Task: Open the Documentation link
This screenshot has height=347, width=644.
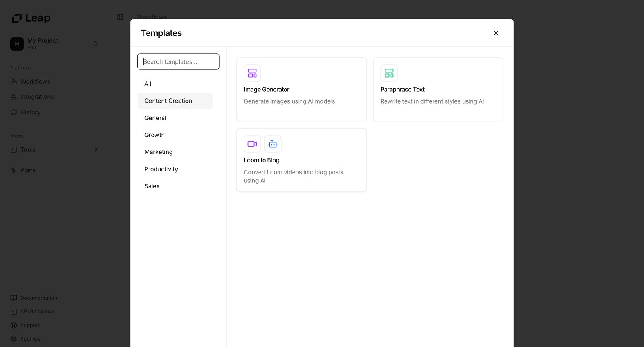Action: point(38,298)
